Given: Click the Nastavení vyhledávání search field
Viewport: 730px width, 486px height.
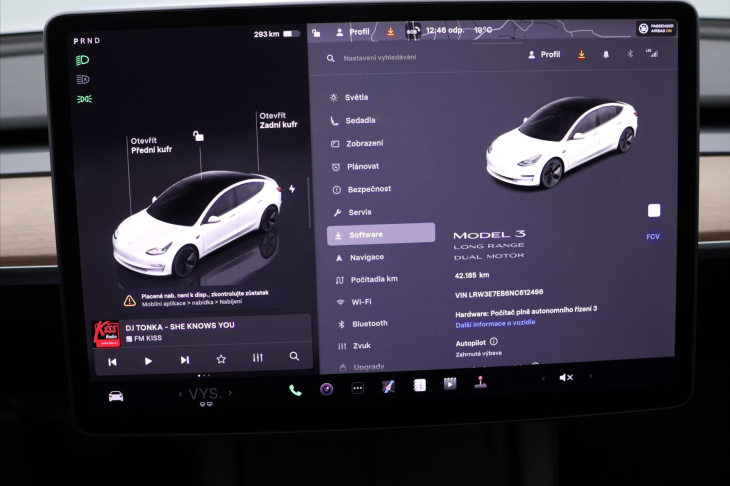Looking at the screenshot, I should (379, 58).
